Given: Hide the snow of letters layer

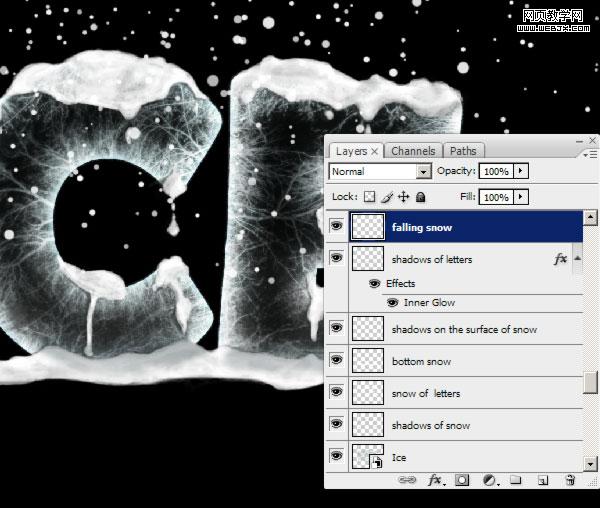Looking at the screenshot, I should [x=336, y=392].
